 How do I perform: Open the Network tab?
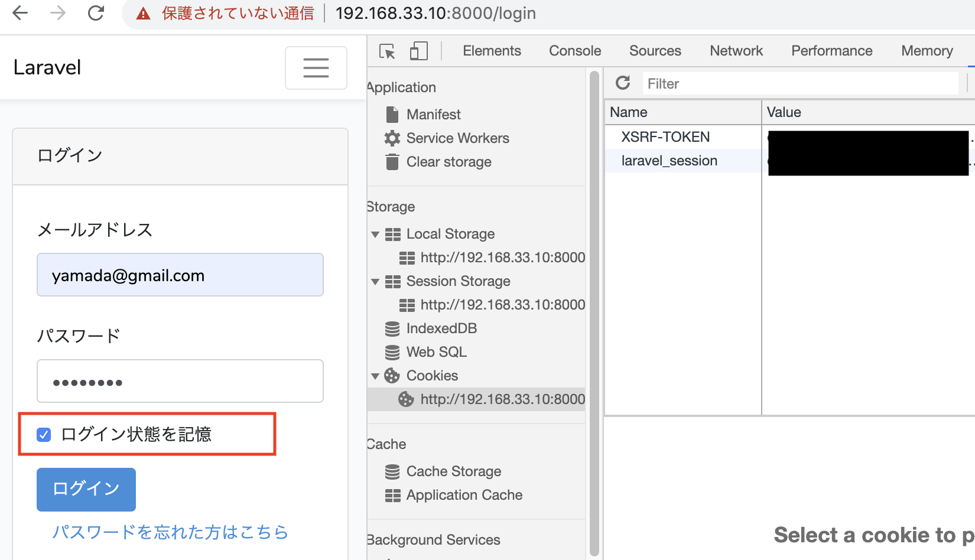coord(736,51)
